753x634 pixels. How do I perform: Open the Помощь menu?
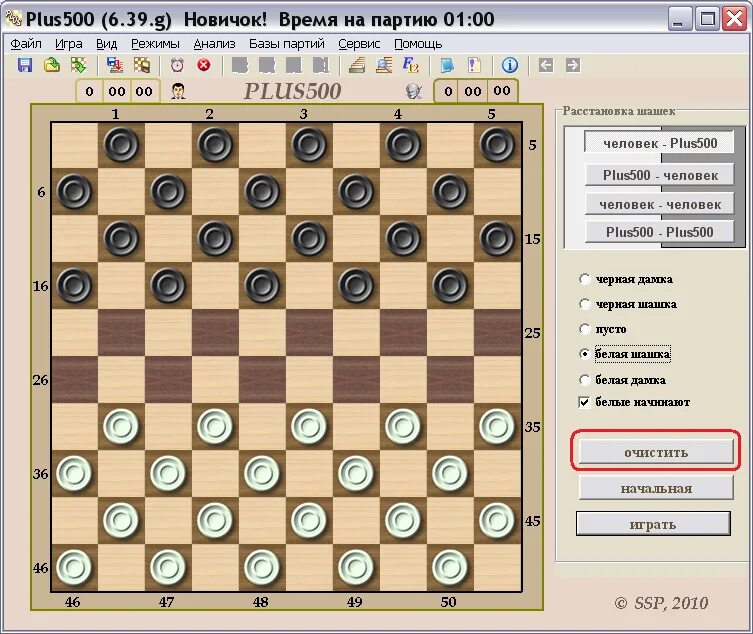(418, 44)
